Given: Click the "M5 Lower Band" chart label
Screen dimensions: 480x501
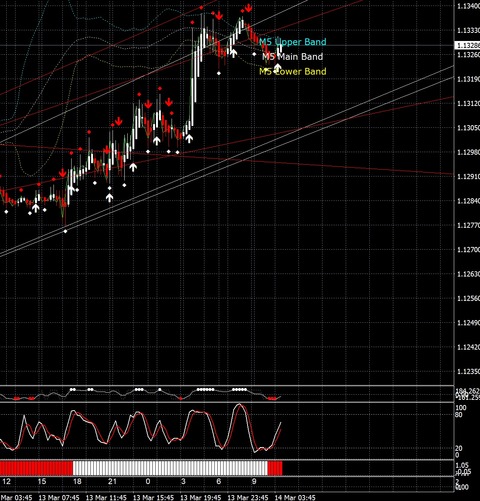Looking at the screenshot, I should pos(293,71).
